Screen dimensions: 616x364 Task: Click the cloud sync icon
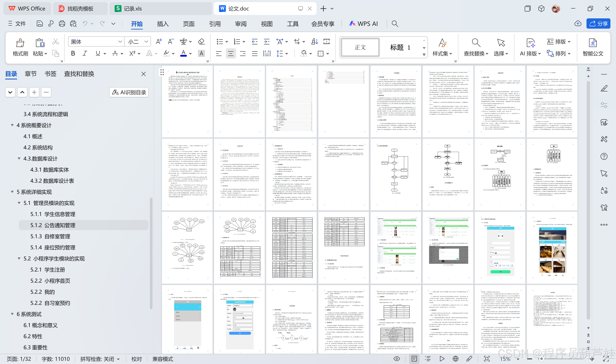coord(578,23)
